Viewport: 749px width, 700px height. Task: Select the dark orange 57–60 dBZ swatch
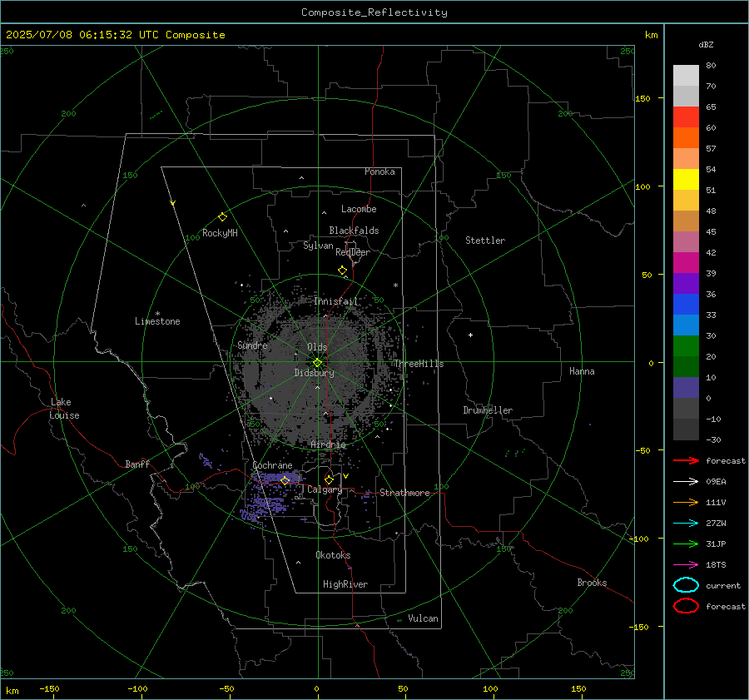(x=686, y=138)
